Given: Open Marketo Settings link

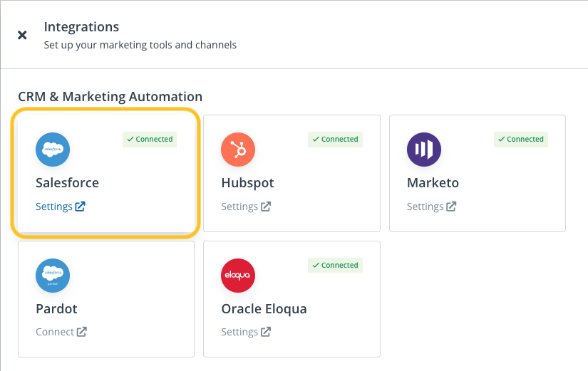Looking at the screenshot, I should tap(425, 207).
